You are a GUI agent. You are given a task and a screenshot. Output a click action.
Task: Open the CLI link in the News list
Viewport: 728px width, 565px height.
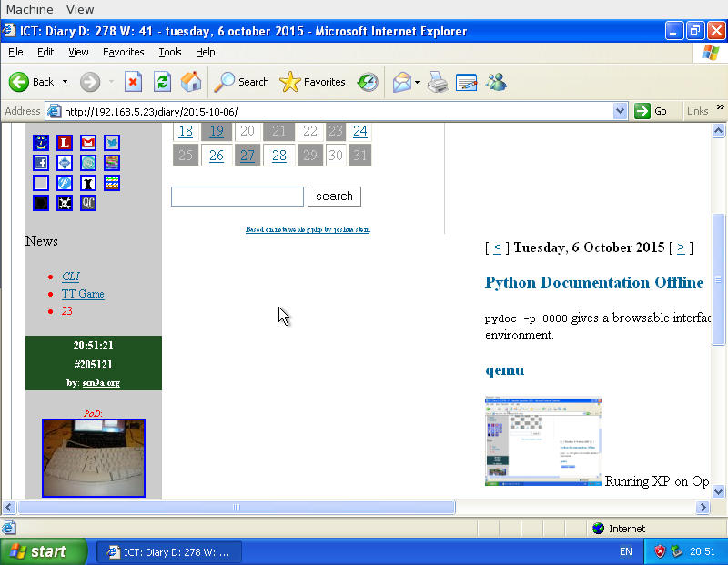(x=70, y=276)
